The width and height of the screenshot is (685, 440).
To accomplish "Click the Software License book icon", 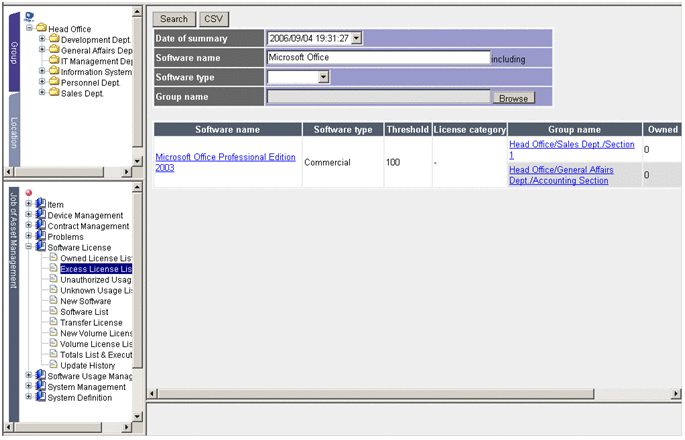I will (x=41, y=246).
